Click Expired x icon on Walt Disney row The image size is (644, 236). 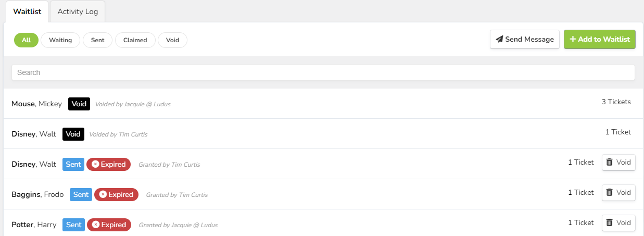coord(95,165)
